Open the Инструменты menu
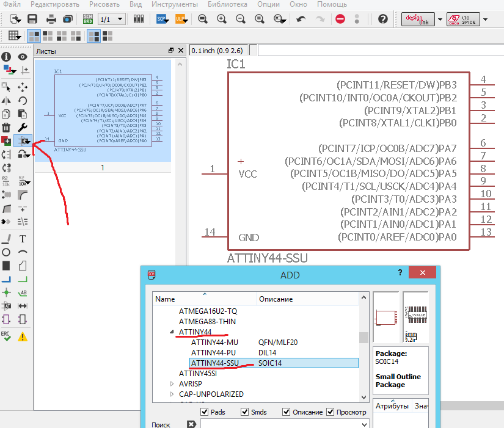This screenshot has width=504, height=428. 175,4
